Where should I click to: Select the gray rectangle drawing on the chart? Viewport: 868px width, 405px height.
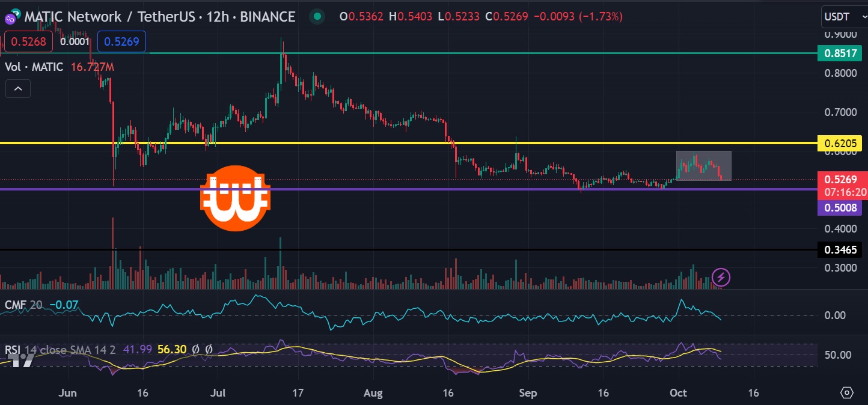[704, 166]
